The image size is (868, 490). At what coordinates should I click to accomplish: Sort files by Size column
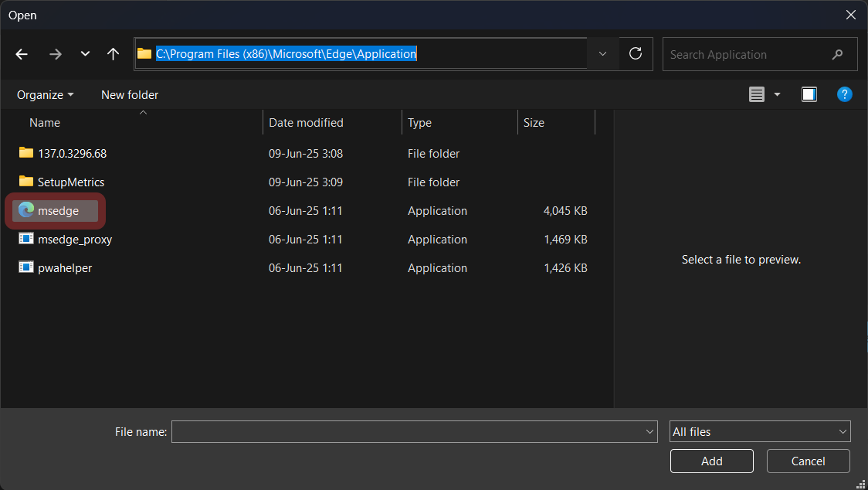(x=534, y=122)
